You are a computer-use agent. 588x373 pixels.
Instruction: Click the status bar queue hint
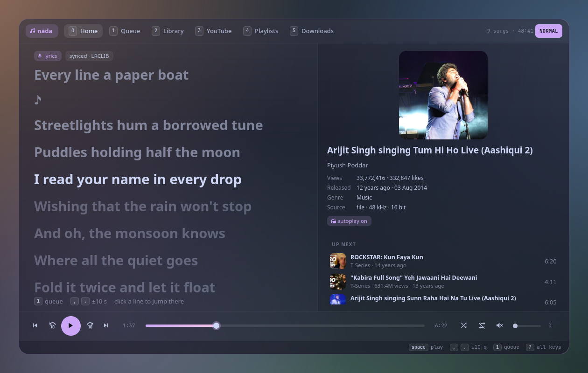click(x=506, y=347)
